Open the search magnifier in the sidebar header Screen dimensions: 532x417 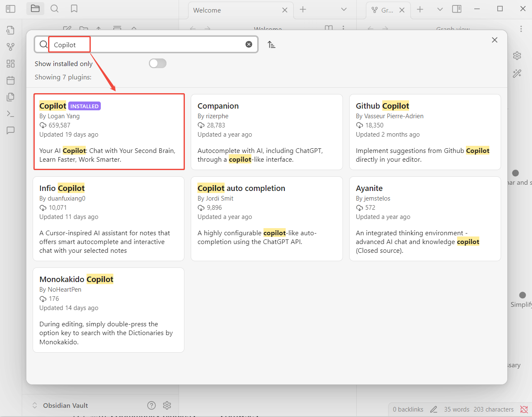tap(54, 8)
